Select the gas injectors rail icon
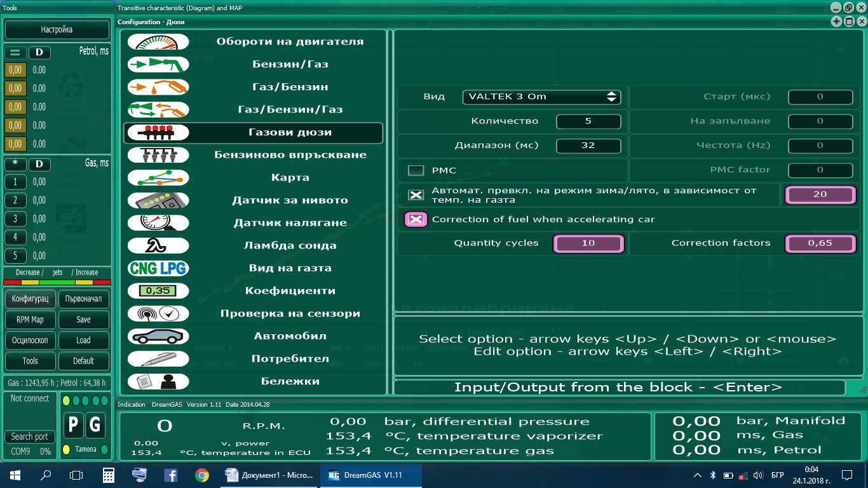This screenshot has height=488, width=868. click(x=158, y=133)
